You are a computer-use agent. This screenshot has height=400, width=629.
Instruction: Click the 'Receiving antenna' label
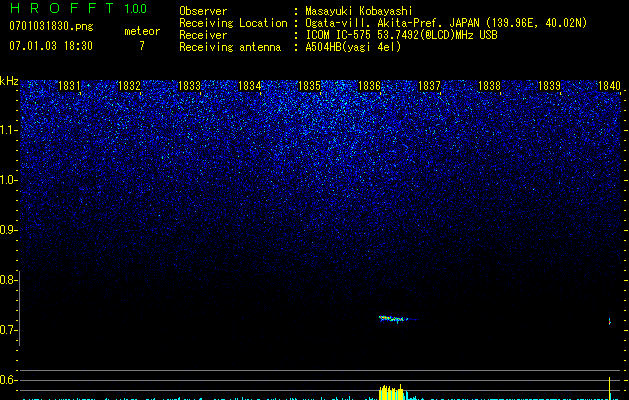click(230, 47)
